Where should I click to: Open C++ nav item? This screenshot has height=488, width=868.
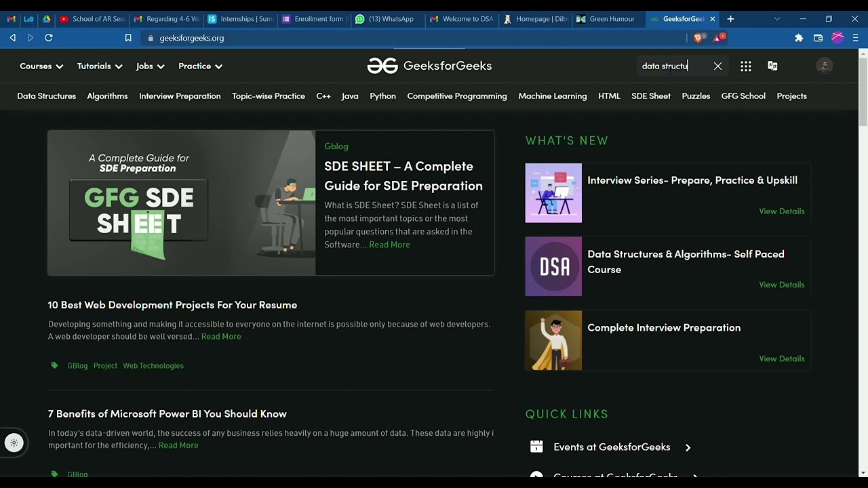click(323, 96)
